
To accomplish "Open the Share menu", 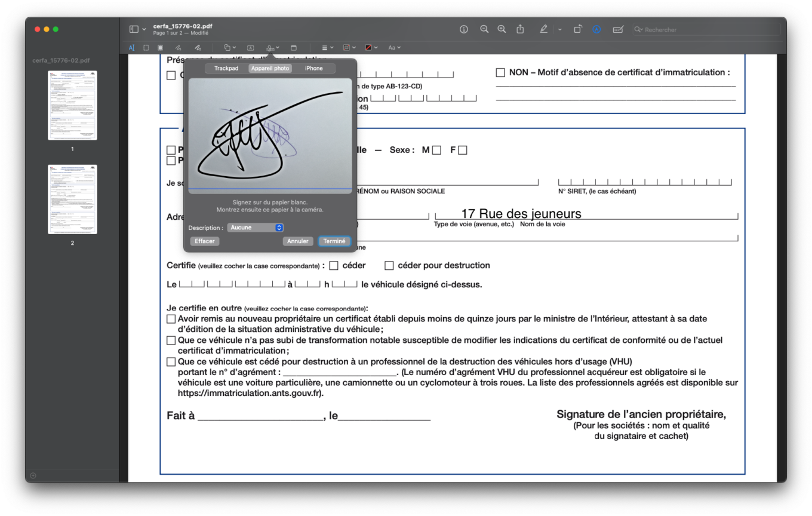I will click(520, 29).
